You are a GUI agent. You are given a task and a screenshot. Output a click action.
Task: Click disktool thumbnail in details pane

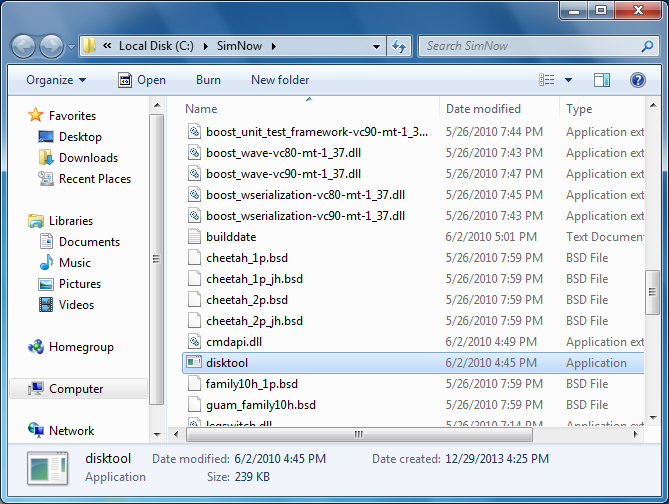(47, 469)
